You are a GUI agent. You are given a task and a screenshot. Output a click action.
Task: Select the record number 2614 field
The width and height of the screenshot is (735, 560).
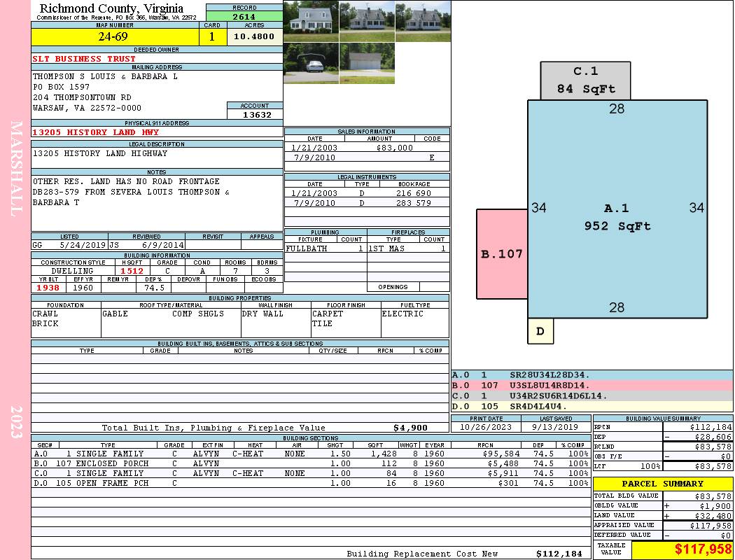(x=244, y=16)
